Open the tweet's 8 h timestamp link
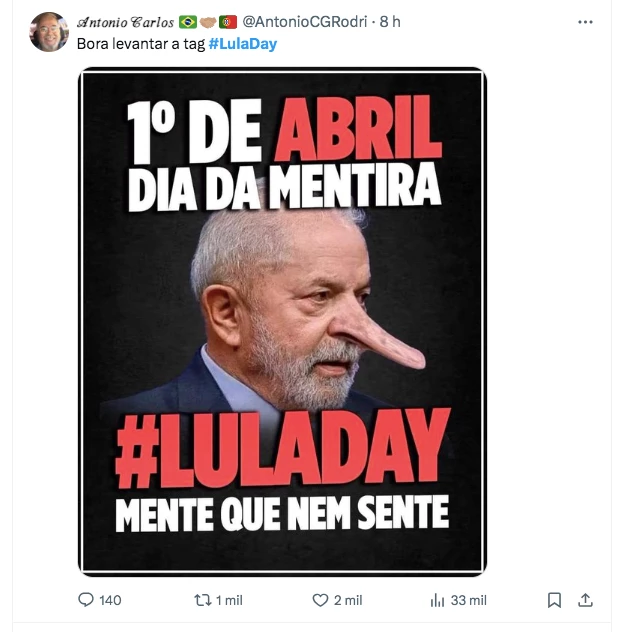This screenshot has width=629, height=632. click(390, 22)
